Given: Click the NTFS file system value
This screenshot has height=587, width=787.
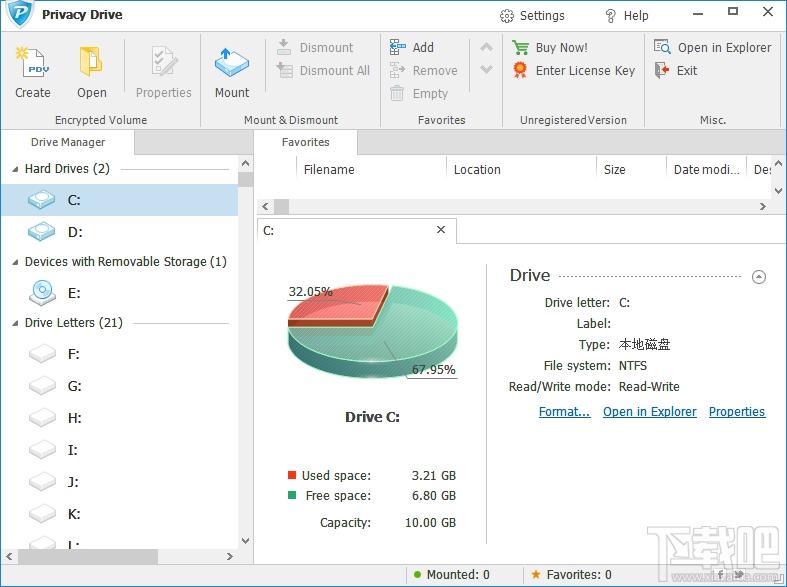Looking at the screenshot, I should tap(632, 365).
